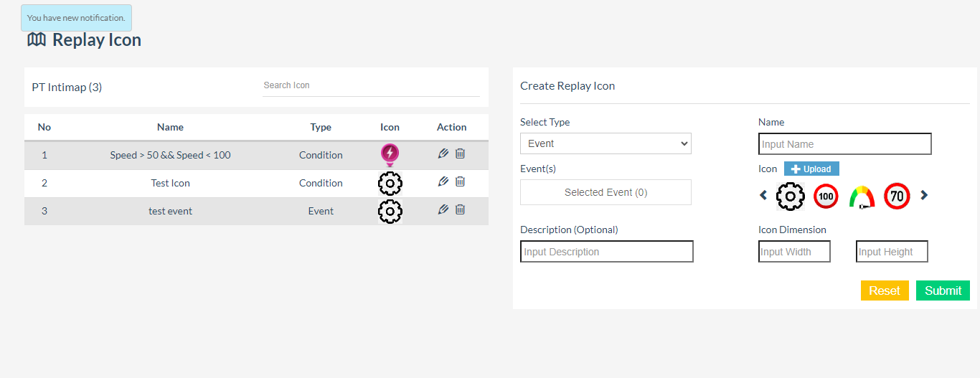Select the gear icon in icon picker
The height and width of the screenshot is (378, 980).
click(791, 196)
